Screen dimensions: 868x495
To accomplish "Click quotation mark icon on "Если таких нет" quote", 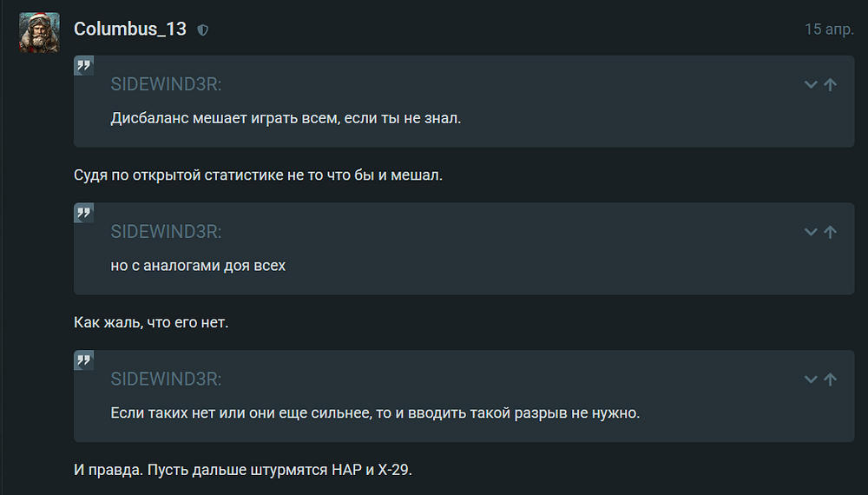I will (84, 360).
